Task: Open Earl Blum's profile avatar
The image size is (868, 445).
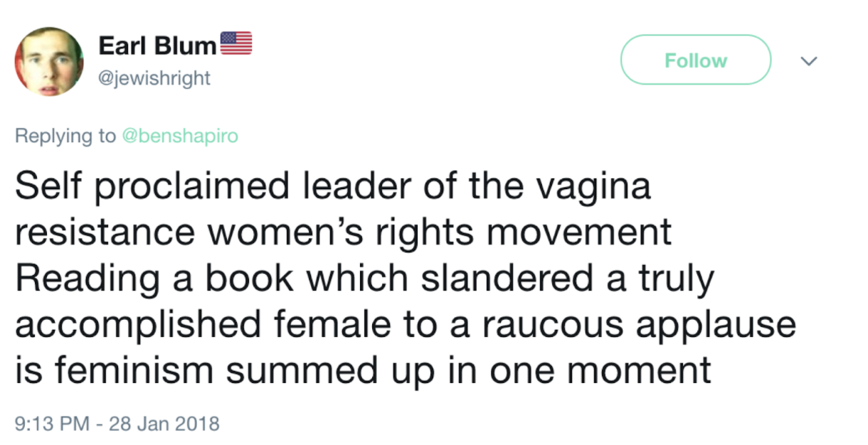Action: [x=50, y=62]
